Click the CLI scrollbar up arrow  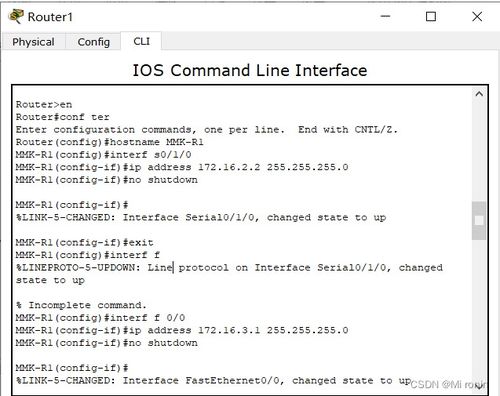click(x=479, y=94)
